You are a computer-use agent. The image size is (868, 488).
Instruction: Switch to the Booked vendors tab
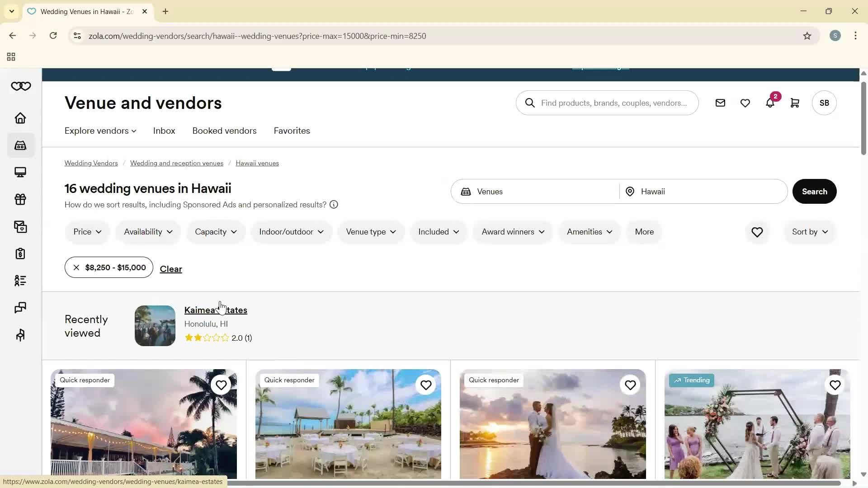(x=224, y=131)
